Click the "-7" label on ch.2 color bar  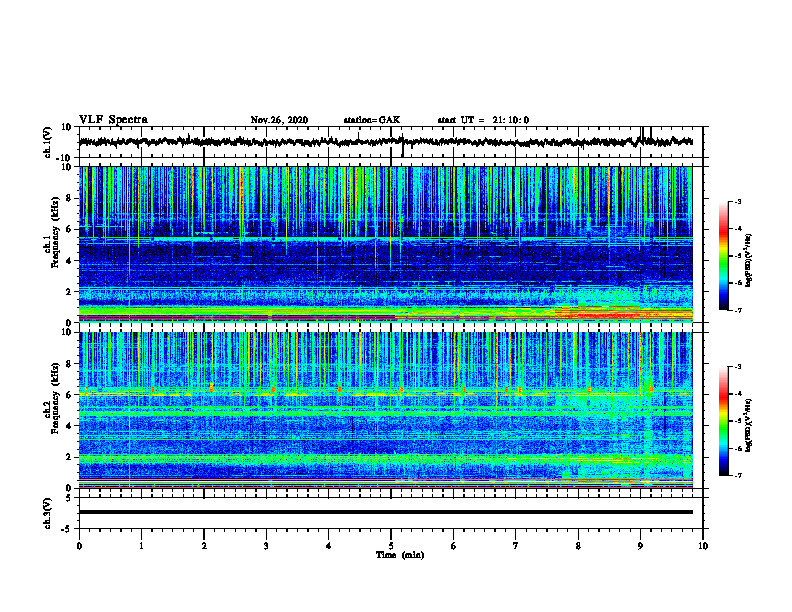click(737, 475)
